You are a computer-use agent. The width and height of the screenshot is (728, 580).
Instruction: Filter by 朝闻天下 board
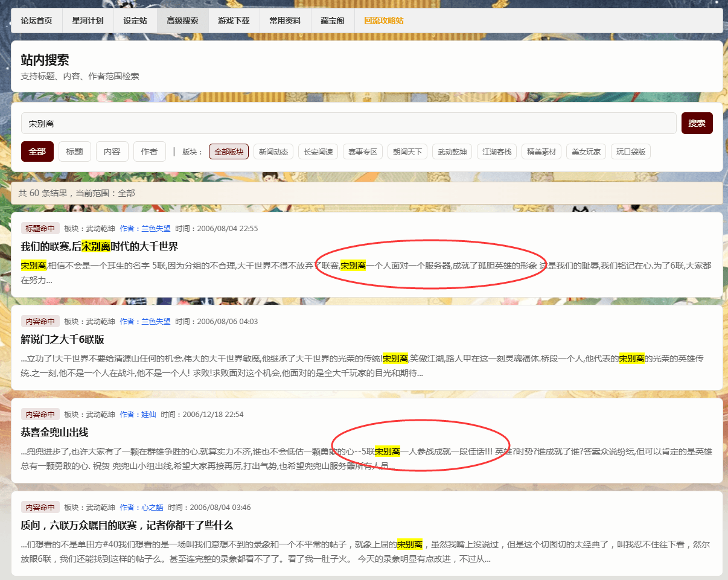[407, 151]
